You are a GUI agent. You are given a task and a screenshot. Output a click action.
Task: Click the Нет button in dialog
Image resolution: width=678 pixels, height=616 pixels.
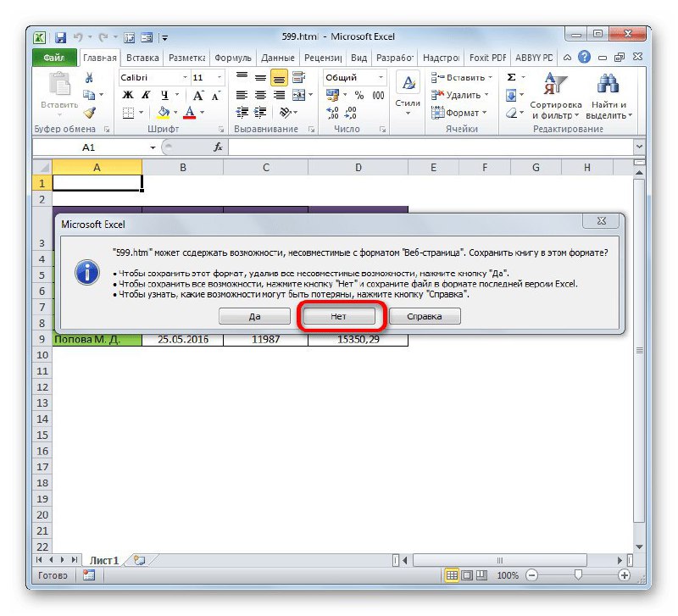340,316
